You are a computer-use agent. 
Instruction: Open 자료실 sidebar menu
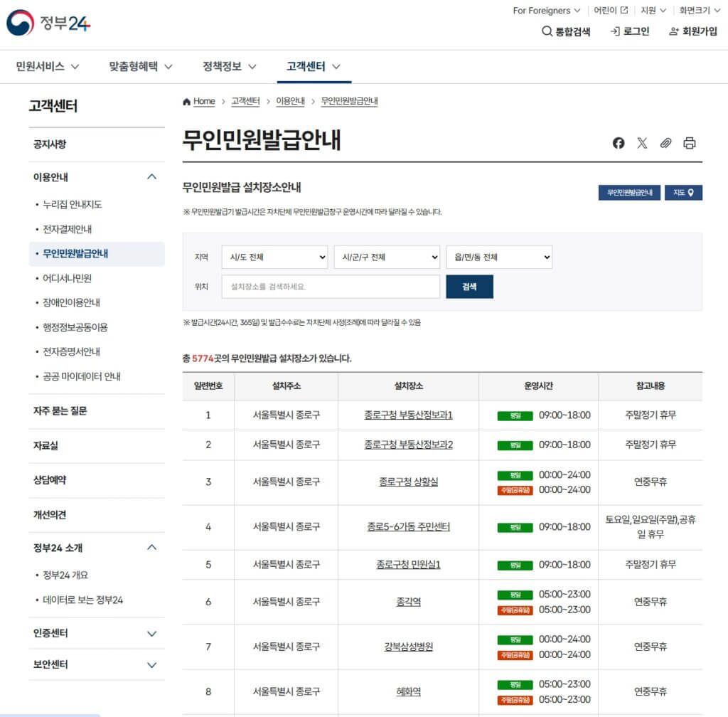click(45, 445)
